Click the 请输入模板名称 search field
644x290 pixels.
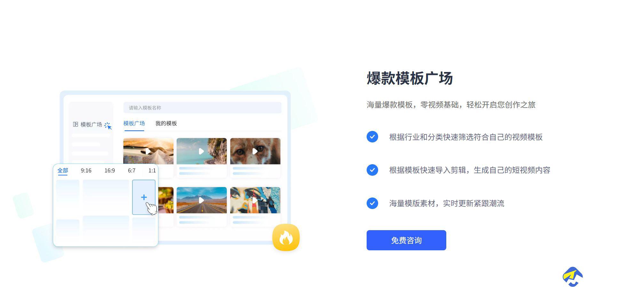pos(202,108)
